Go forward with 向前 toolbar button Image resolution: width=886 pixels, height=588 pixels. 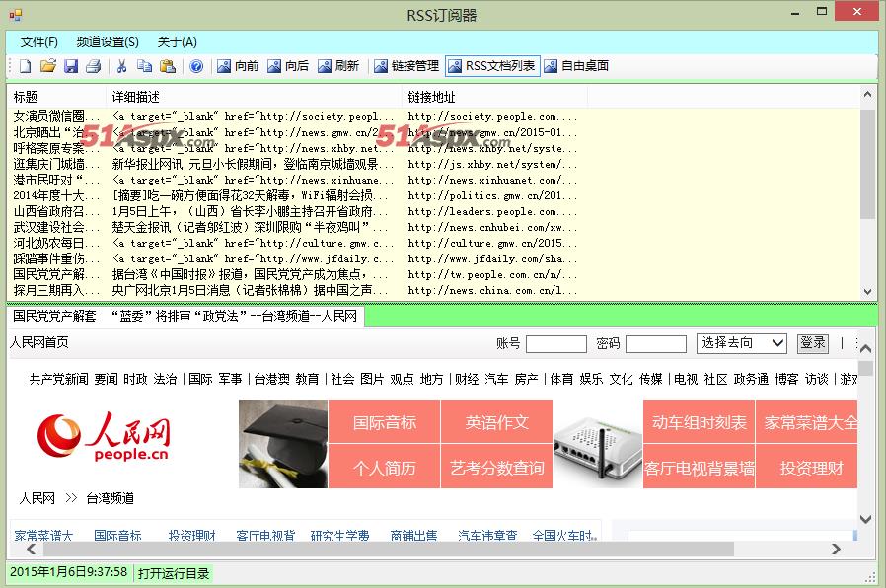[238, 66]
